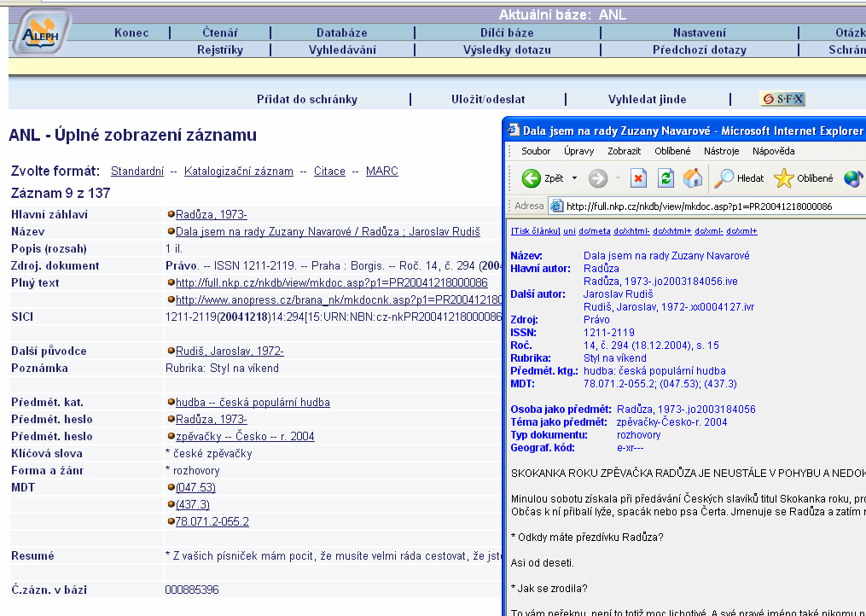The image size is (866, 616).
Task: Click the text "Rubrika: Styl na víkend"
Action: (x=222, y=368)
